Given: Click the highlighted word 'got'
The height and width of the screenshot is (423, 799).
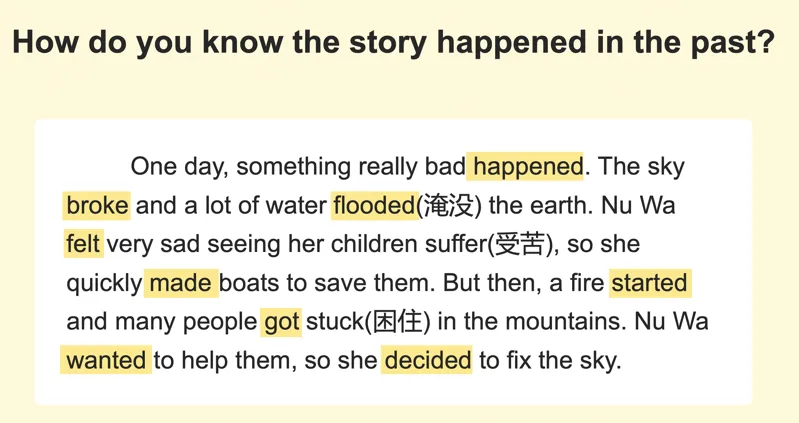Looking at the screenshot, I should coord(281,322).
